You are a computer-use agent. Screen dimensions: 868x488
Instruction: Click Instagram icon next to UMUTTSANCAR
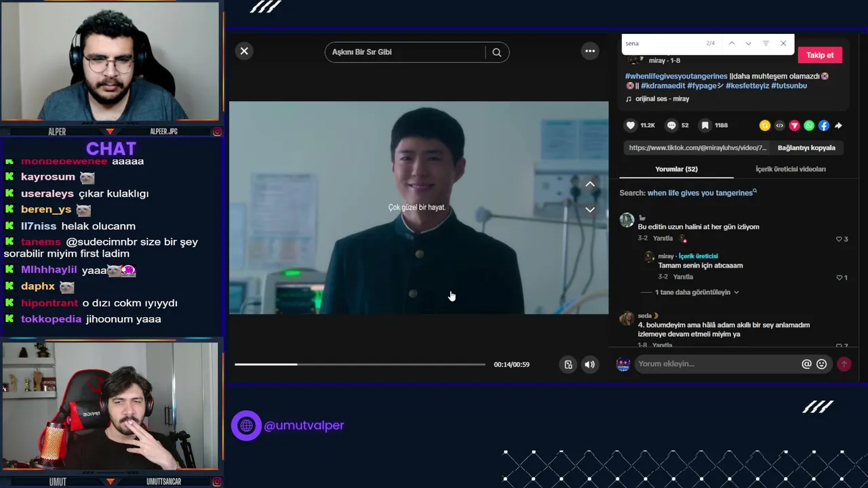[x=217, y=481]
